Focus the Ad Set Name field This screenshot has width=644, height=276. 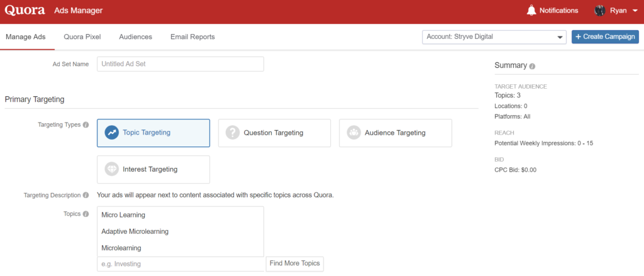click(180, 64)
